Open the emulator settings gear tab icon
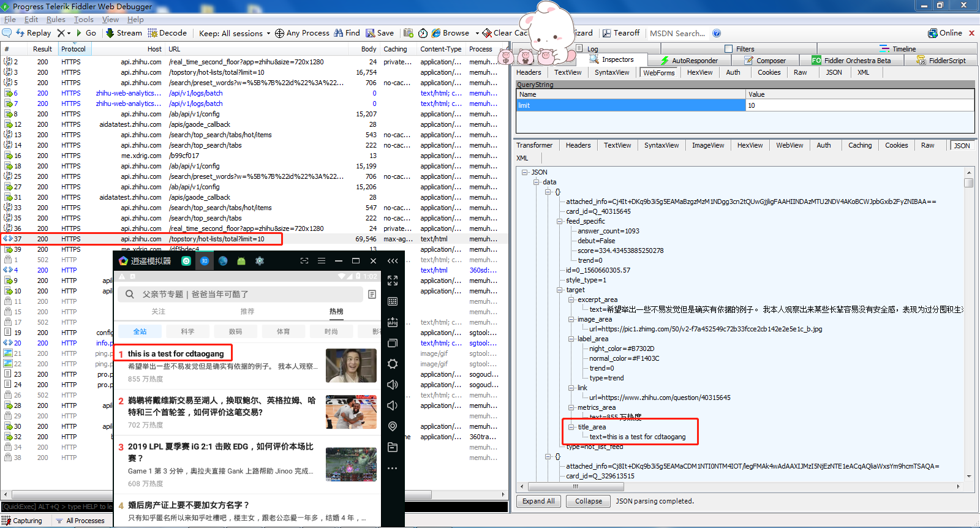980x528 pixels. point(260,261)
